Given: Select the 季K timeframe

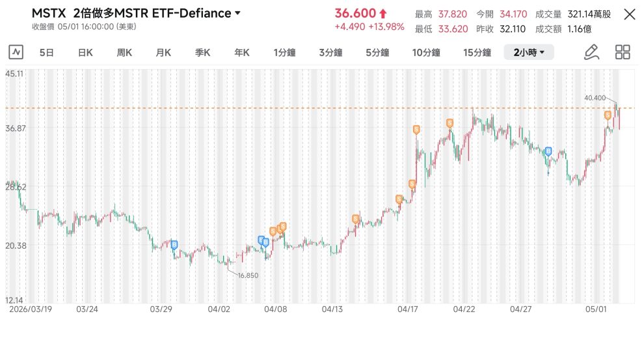Looking at the screenshot, I should coord(202,53).
